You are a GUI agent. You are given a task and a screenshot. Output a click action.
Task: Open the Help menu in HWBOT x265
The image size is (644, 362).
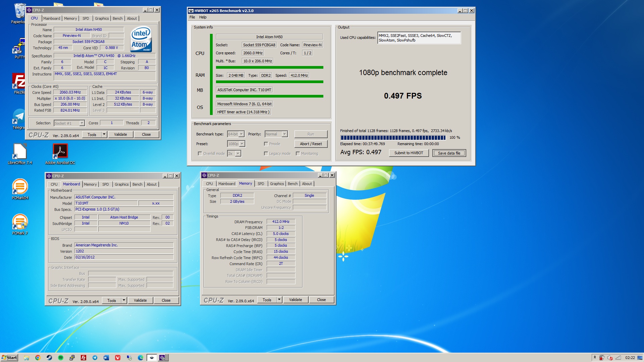[x=203, y=17]
